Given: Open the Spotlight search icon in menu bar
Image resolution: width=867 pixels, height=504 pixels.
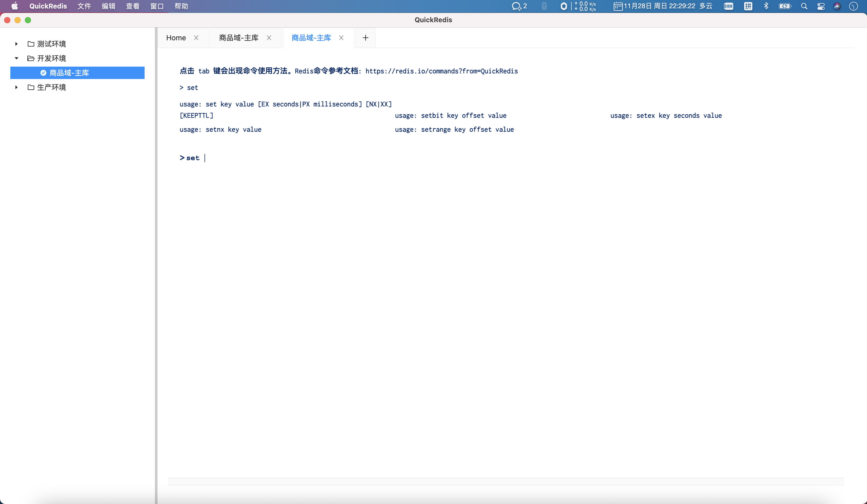Looking at the screenshot, I should [804, 6].
